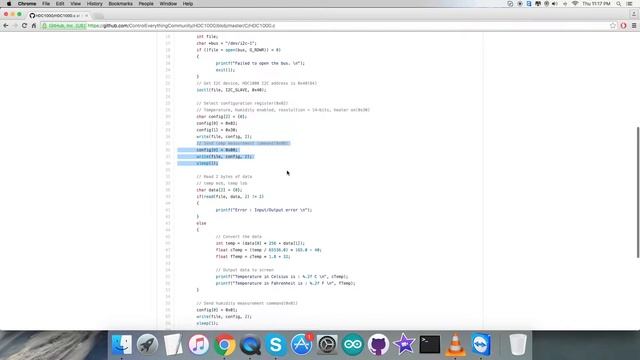
Task: Open the App Store dock icon
Action: (302, 344)
